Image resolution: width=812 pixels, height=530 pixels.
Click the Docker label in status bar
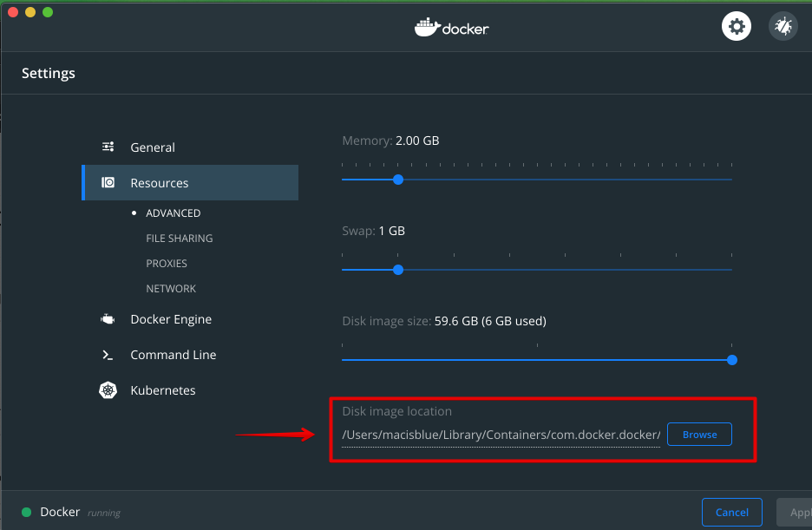click(x=60, y=512)
